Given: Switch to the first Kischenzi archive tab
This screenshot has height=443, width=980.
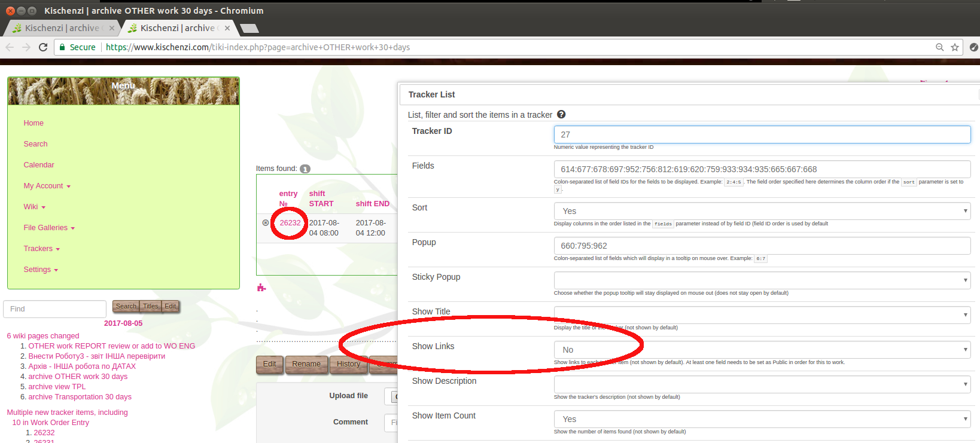Looking at the screenshot, I should [x=62, y=28].
